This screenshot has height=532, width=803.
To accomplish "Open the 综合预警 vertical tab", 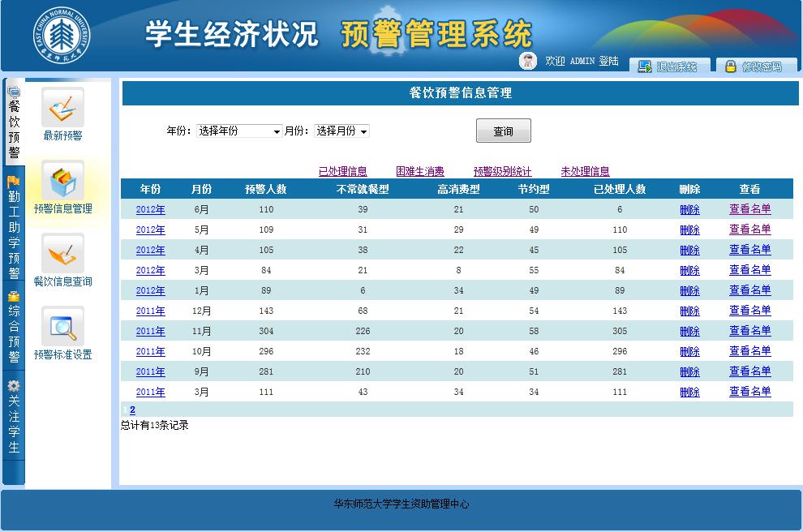I will [x=14, y=328].
